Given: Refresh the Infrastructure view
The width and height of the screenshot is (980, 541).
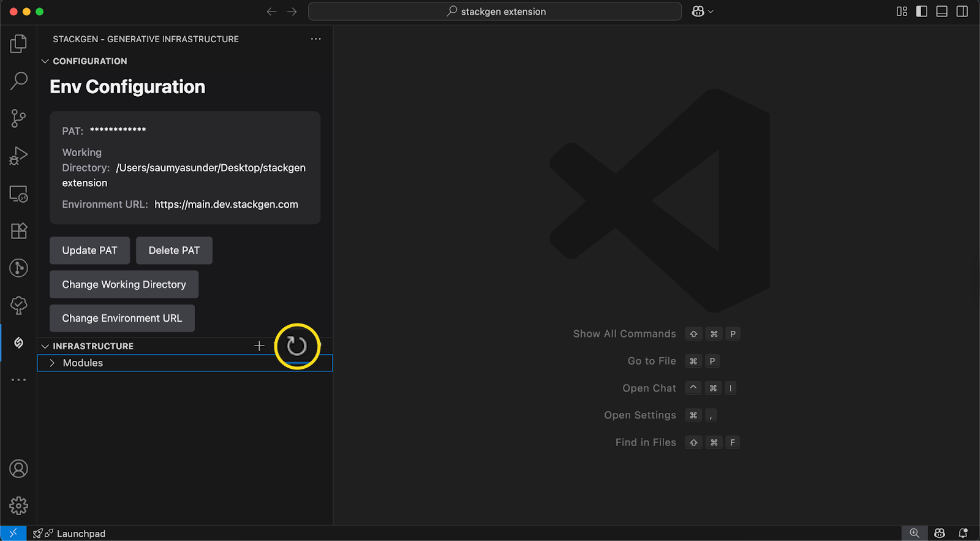Looking at the screenshot, I should pyautogui.click(x=297, y=346).
